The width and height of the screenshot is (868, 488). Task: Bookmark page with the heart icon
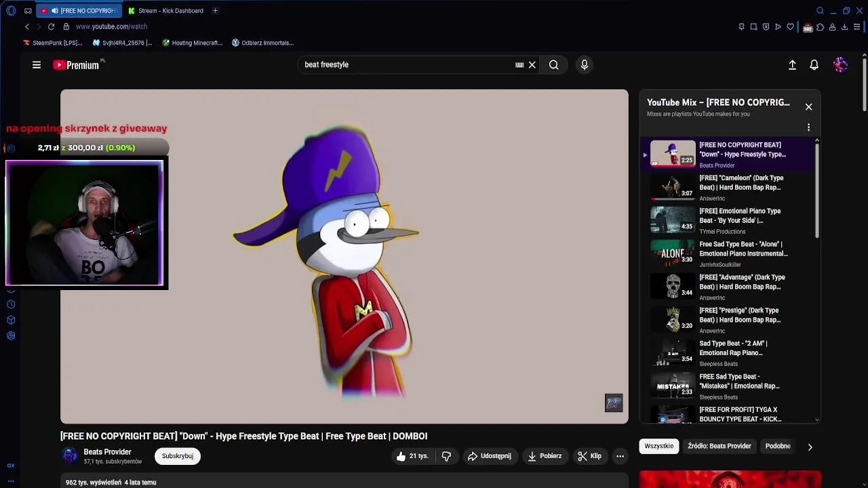[790, 27]
